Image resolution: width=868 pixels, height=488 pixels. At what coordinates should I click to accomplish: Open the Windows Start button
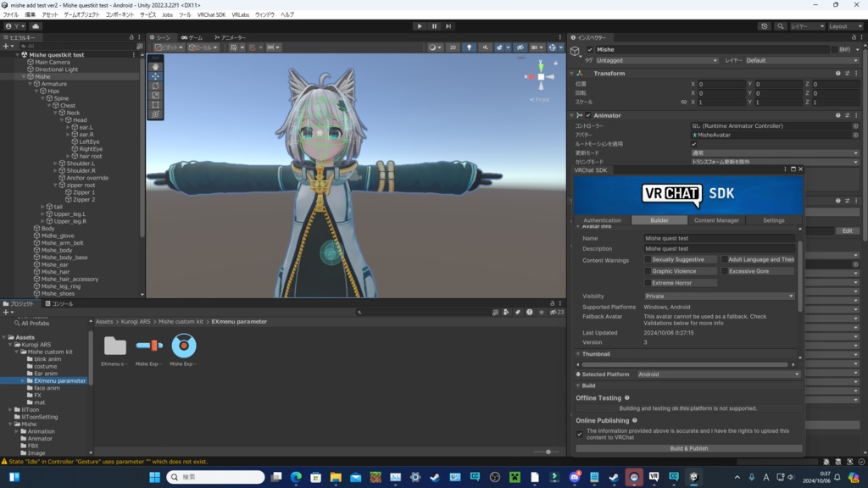click(x=154, y=477)
